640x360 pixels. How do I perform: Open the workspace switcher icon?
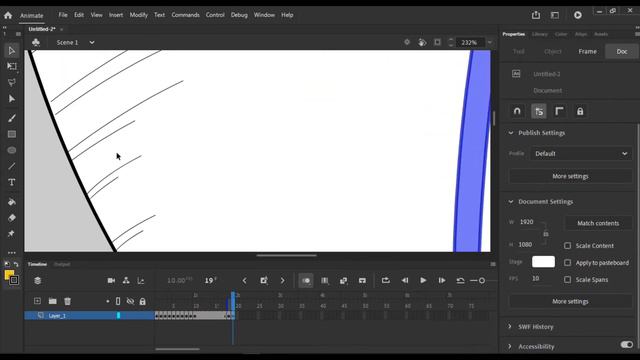coord(555,15)
